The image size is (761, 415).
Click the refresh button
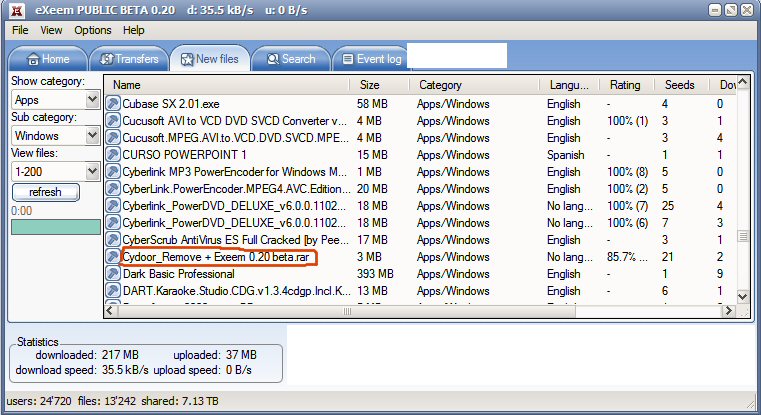pyautogui.click(x=46, y=192)
